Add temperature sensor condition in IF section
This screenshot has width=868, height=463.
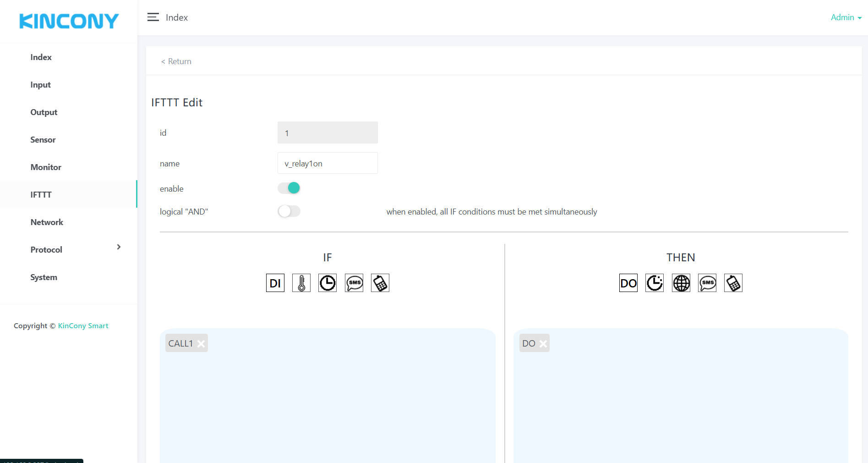(301, 283)
